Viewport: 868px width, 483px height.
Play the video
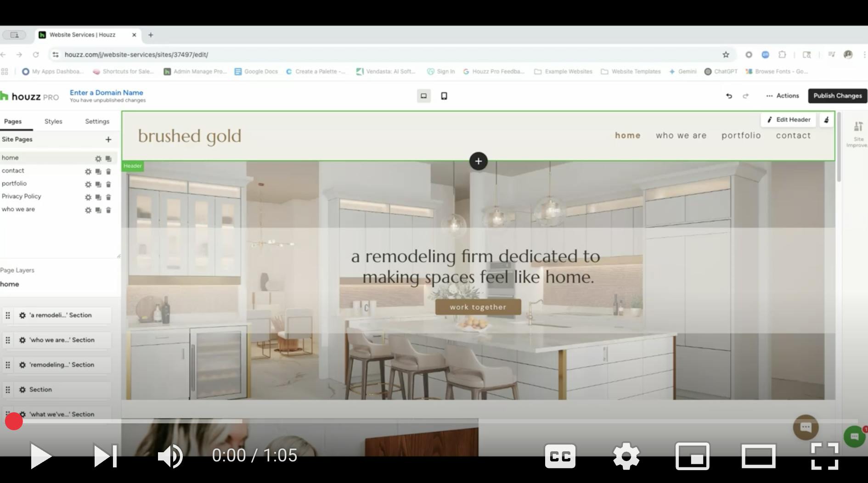tap(40, 456)
